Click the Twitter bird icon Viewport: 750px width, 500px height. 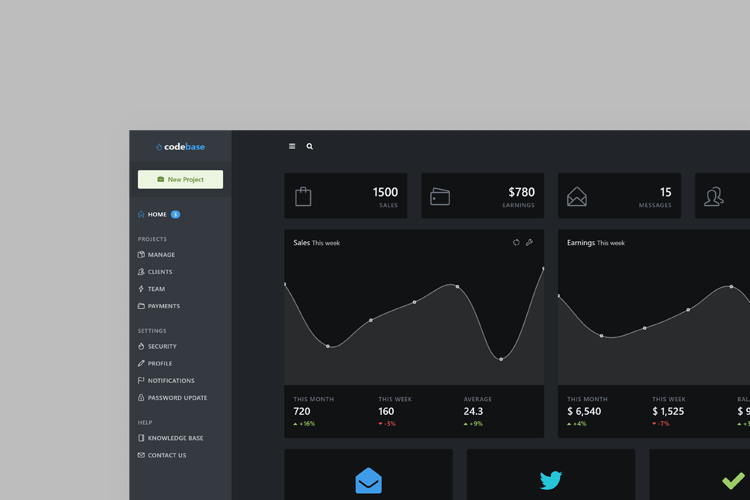point(551,481)
